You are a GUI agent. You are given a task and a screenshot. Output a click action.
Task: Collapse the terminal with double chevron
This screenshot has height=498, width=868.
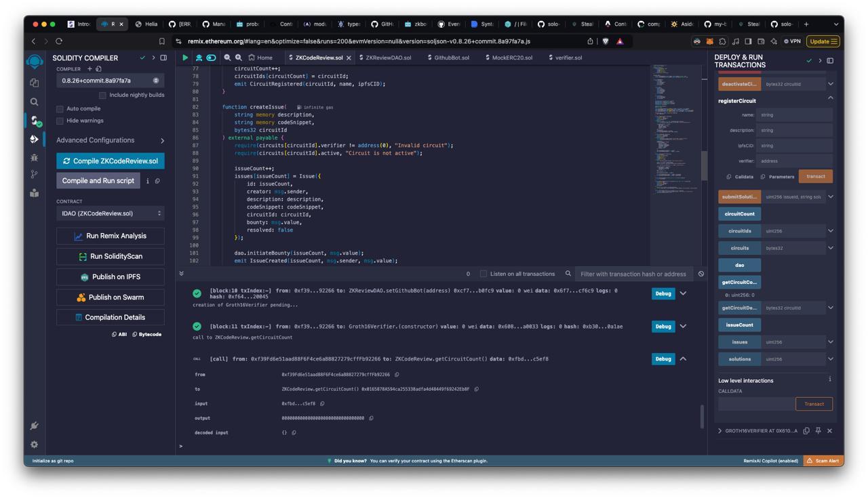[x=181, y=273]
